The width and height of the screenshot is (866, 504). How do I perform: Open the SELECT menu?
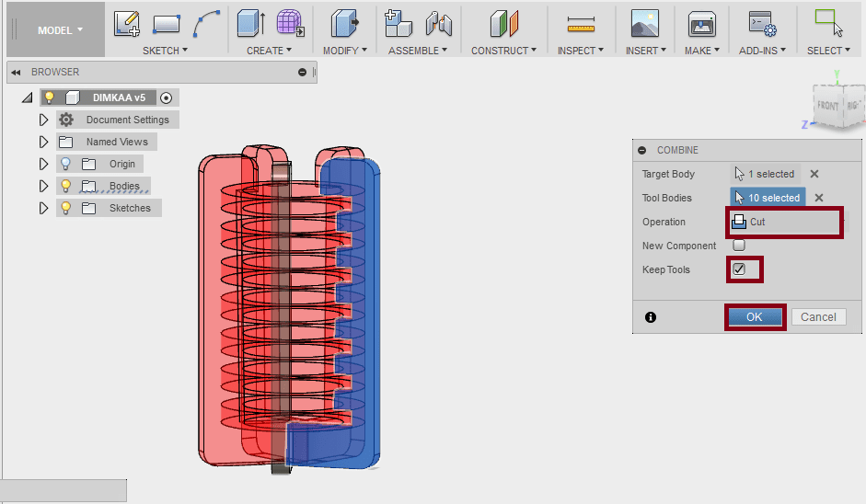828,51
